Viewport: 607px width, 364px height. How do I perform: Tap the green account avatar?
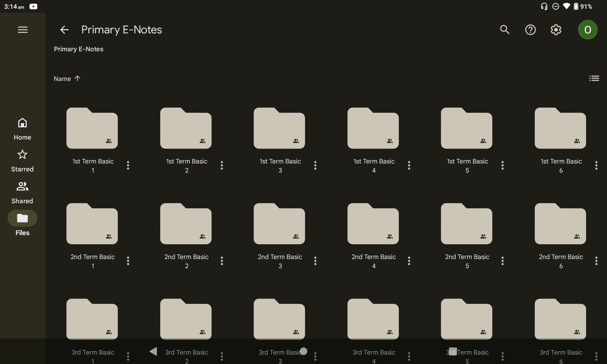tap(588, 30)
